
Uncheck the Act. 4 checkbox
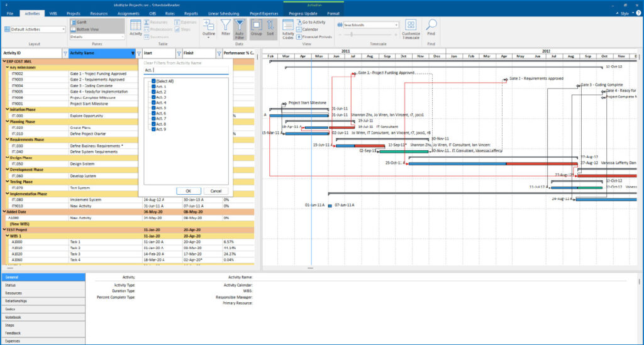[153, 102]
